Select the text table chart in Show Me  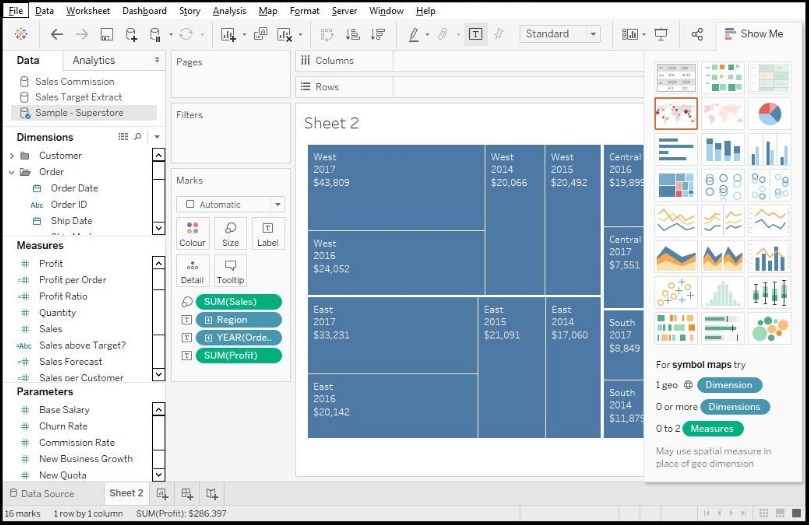point(676,77)
